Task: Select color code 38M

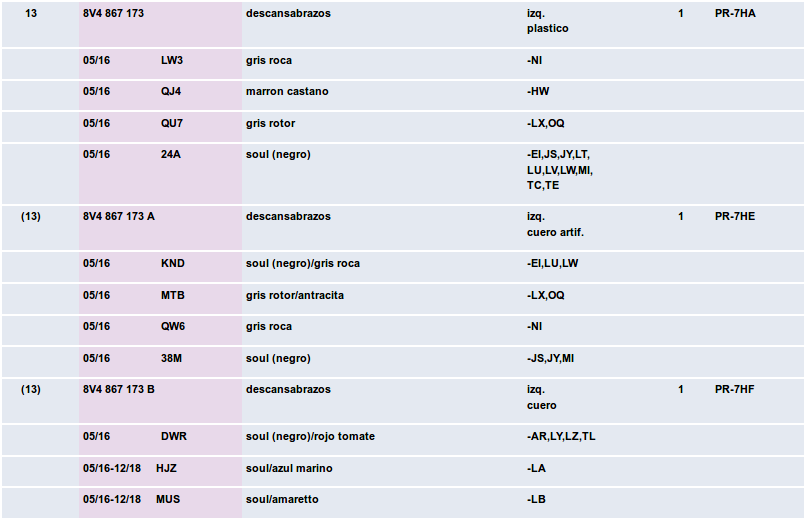Action: [173, 359]
